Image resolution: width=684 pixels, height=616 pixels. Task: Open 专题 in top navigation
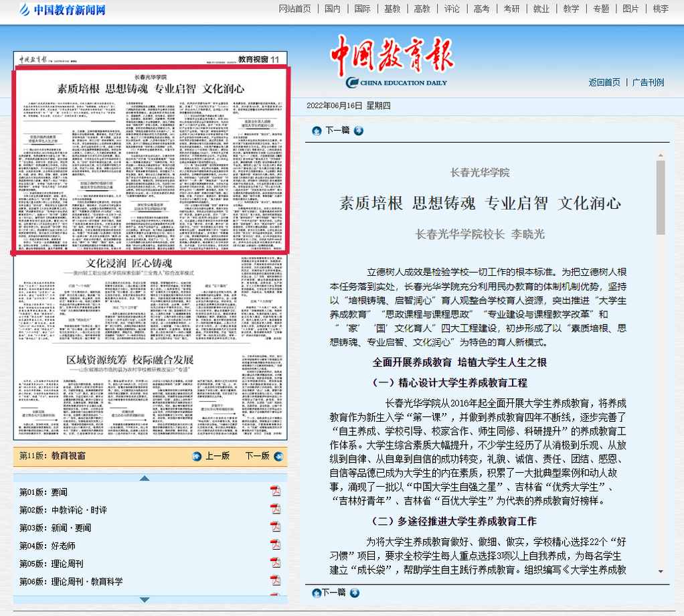click(x=601, y=9)
